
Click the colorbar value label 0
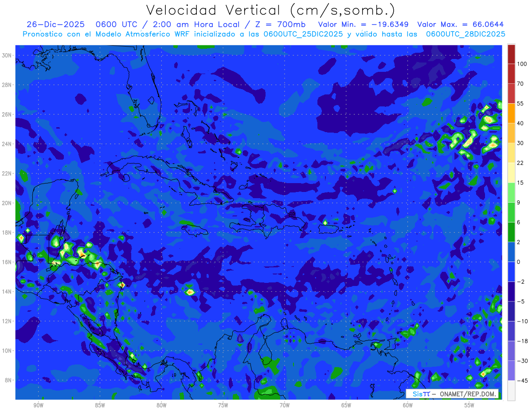click(x=519, y=262)
